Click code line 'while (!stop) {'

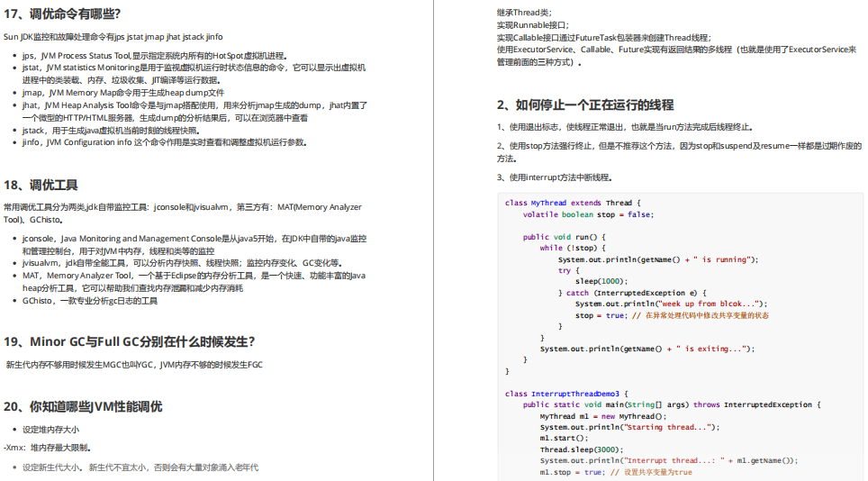pyautogui.click(x=573, y=248)
